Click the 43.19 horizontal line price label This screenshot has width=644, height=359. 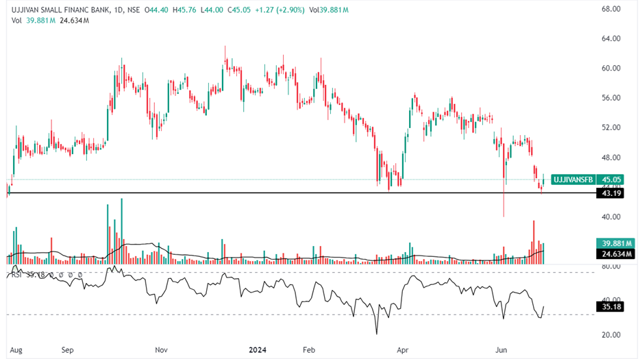(610, 193)
